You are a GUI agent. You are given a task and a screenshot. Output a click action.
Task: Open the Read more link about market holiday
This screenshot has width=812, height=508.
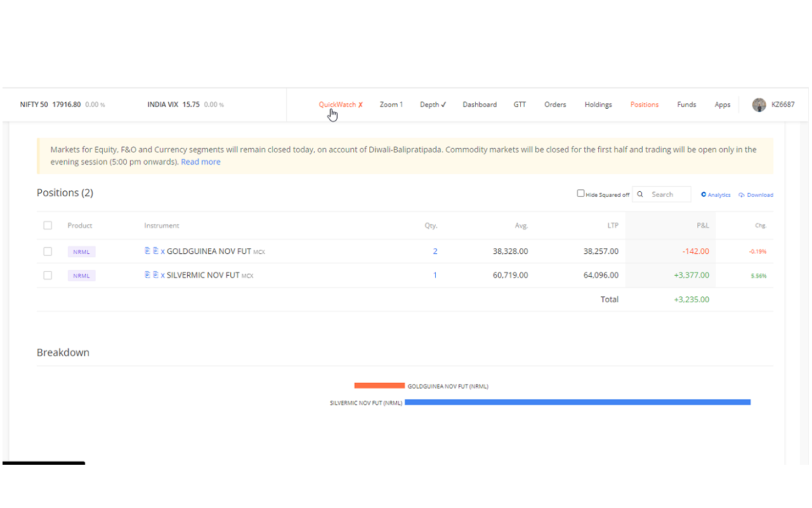click(200, 161)
